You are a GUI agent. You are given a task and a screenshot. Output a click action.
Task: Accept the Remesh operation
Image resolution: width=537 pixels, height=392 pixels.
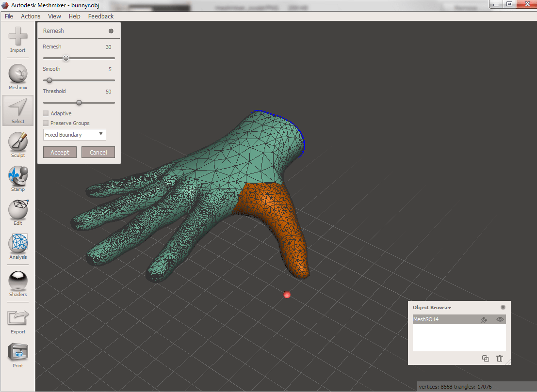pyautogui.click(x=59, y=152)
